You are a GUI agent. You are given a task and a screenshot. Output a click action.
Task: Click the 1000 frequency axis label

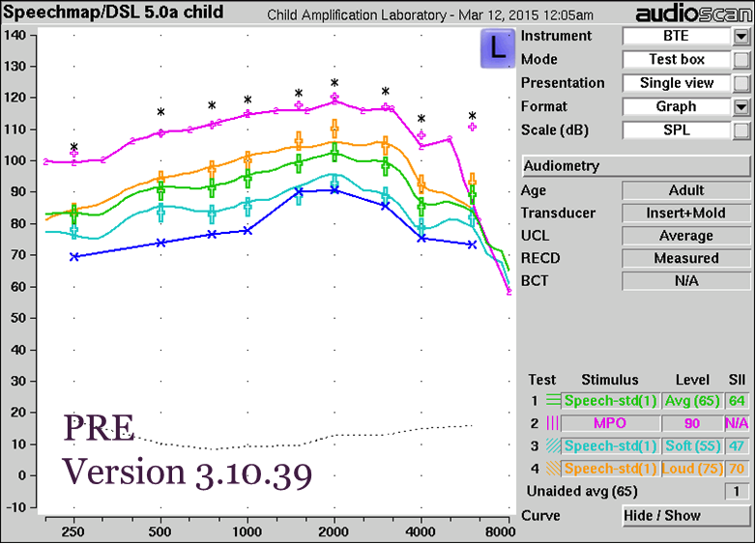point(247,532)
